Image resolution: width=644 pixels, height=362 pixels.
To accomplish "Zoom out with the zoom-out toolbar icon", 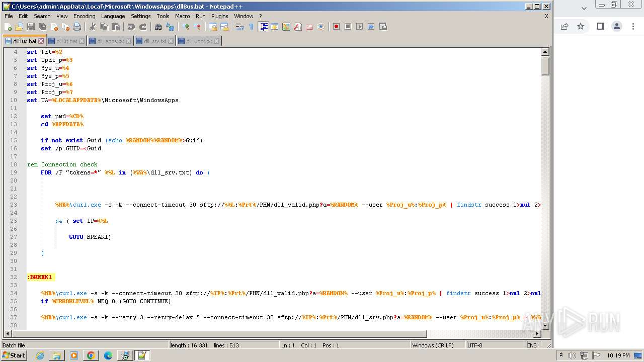I will click(x=197, y=27).
